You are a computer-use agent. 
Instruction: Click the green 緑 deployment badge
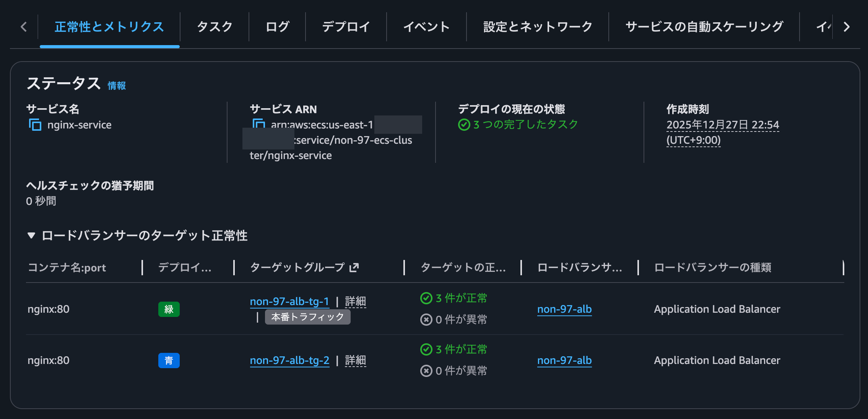(x=169, y=309)
